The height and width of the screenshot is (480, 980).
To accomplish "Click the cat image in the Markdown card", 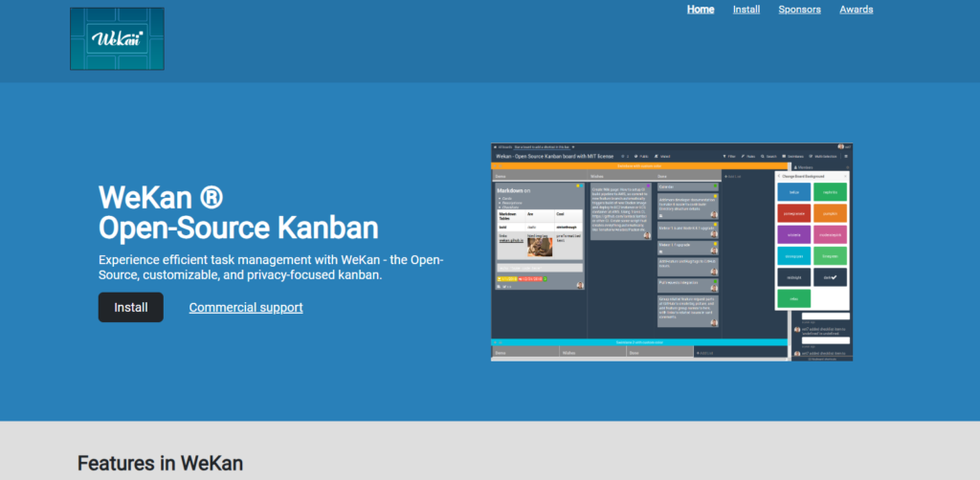I will pos(539,246).
